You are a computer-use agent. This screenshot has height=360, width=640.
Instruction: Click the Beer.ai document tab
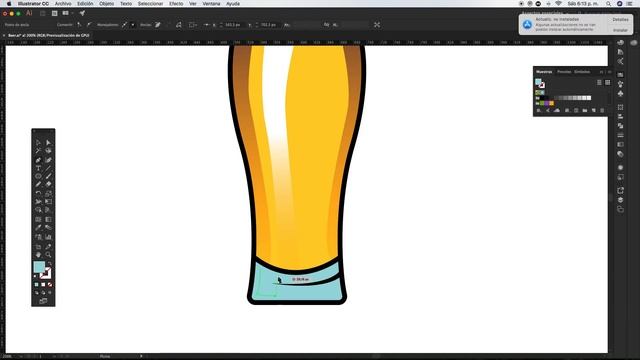click(48, 36)
